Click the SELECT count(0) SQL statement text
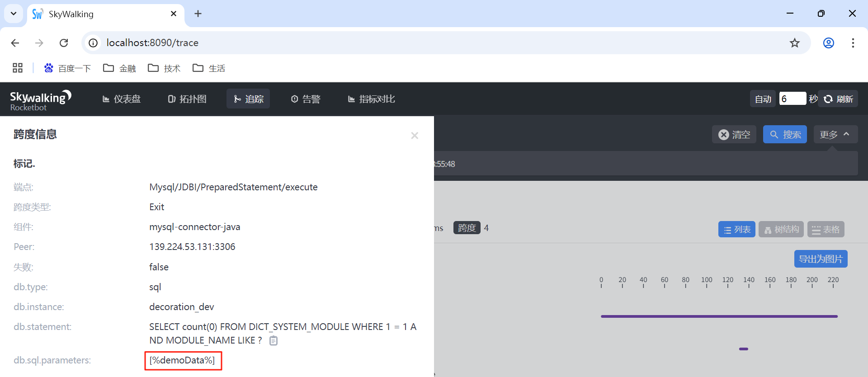This screenshot has height=377, width=868. click(283, 334)
